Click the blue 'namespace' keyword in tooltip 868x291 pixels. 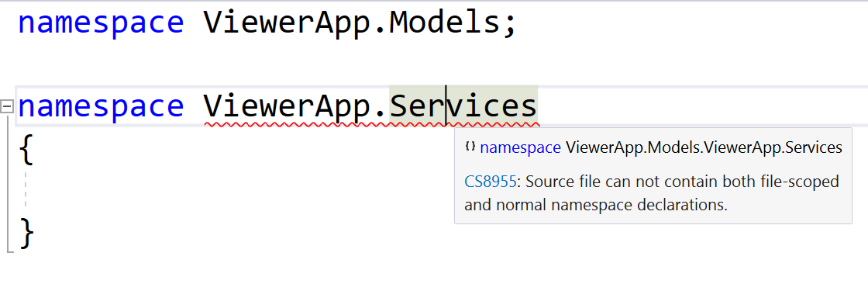(521, 148)
